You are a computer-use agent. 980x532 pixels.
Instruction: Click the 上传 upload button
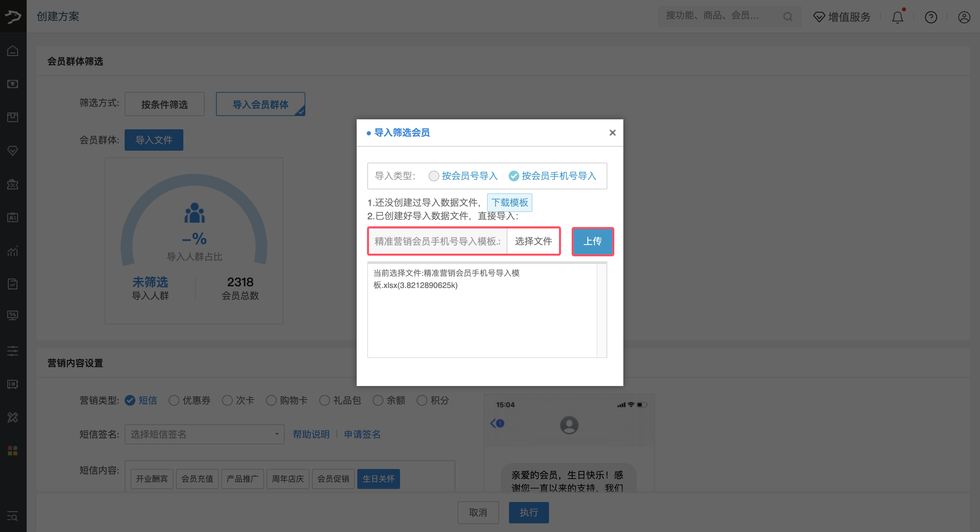[x=592, y=241]
